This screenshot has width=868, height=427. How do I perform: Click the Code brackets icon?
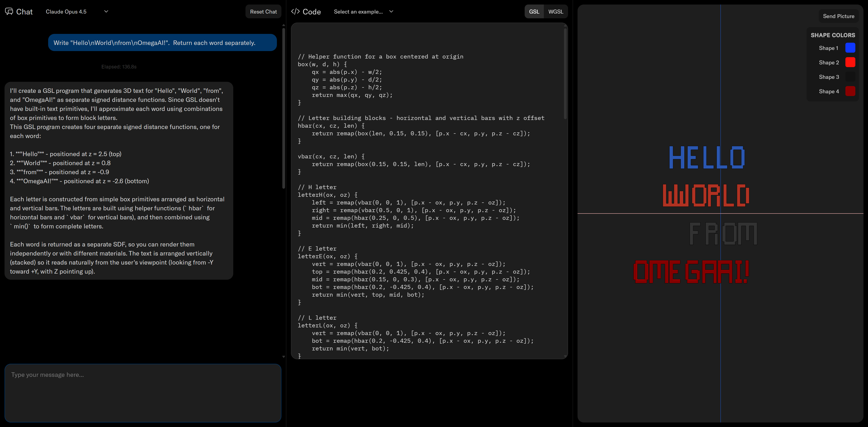pos(295,12)
